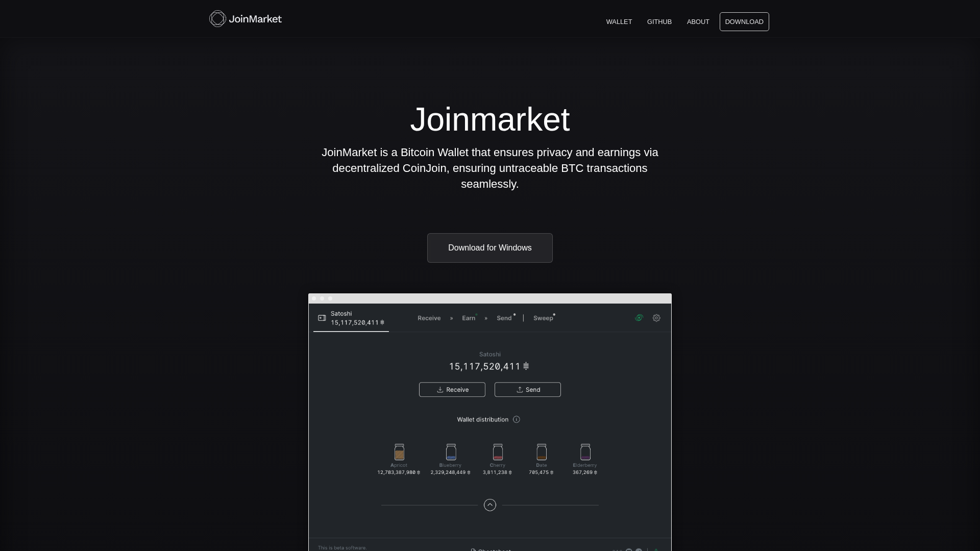
Task: Collapse wallet details with circled chevron
Action: tap(489, 505)
